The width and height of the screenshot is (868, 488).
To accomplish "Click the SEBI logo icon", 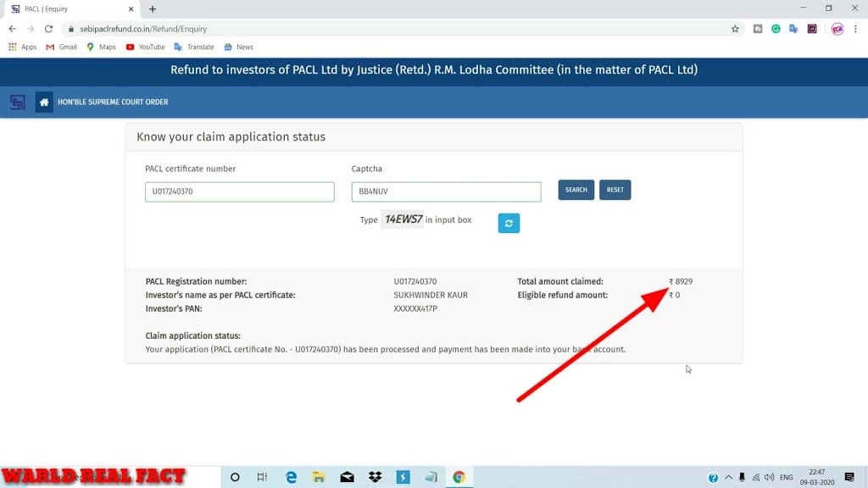I will tap(18, 103).
